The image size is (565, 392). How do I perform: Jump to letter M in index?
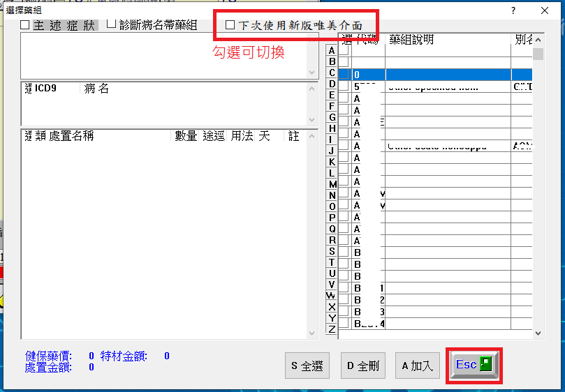[332, 184]
